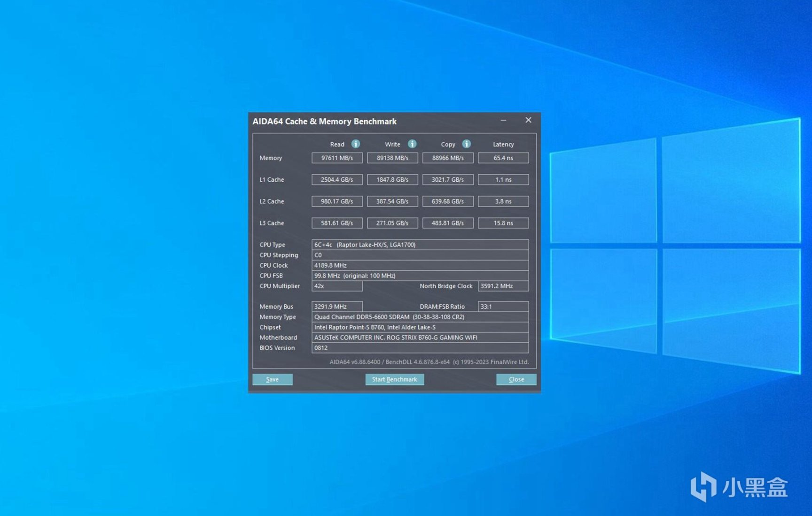The height and width of the screenshot is (516, 812).
Task: Select the Memory Read value 97611 MB/s
Action: pyautogui.click(x=337, y=158)
